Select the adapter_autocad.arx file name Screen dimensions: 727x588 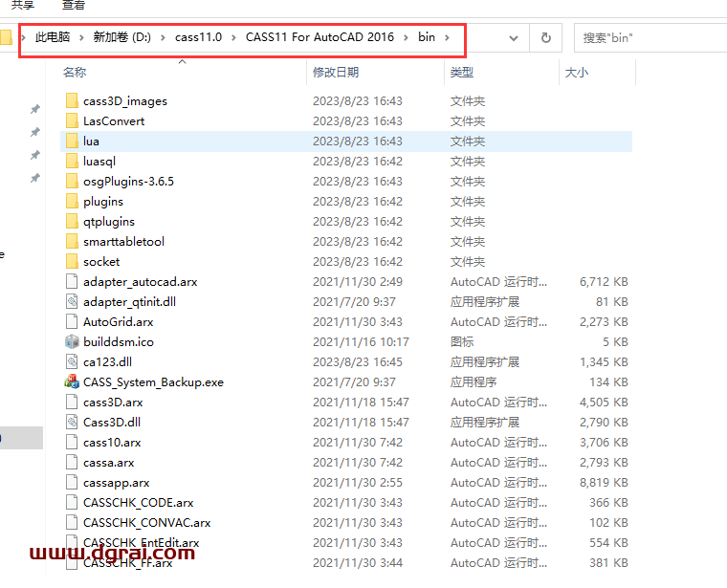(x=140, y=282)
